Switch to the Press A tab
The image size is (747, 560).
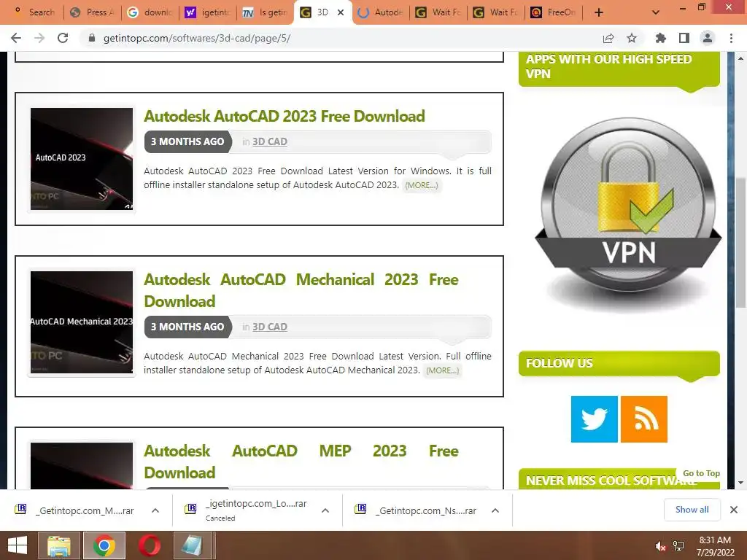[93, 12]
